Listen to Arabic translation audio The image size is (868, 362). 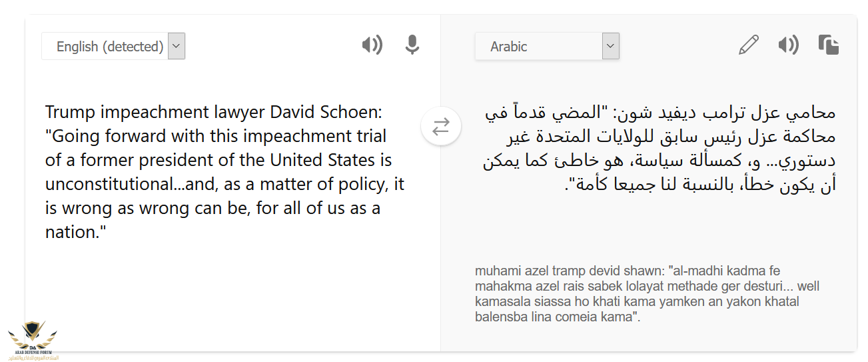pos(788,45)
